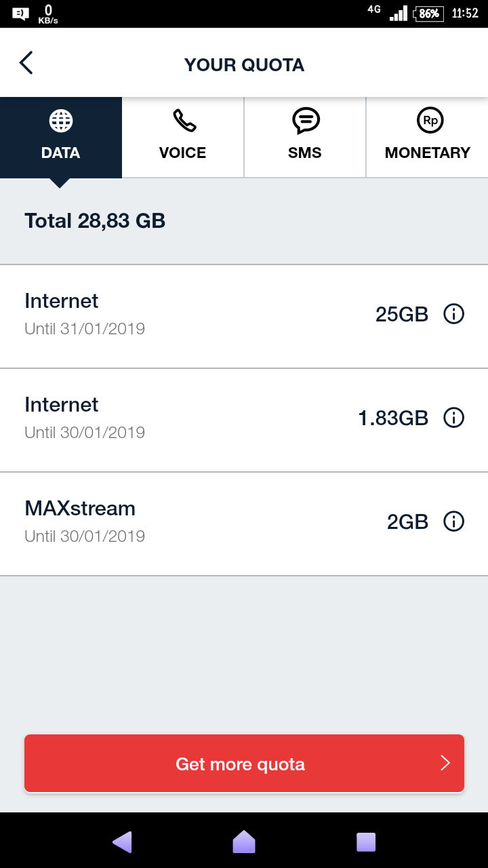Tap the speech bubble SMS icon

pyautogui.click(x=305, y=121)
